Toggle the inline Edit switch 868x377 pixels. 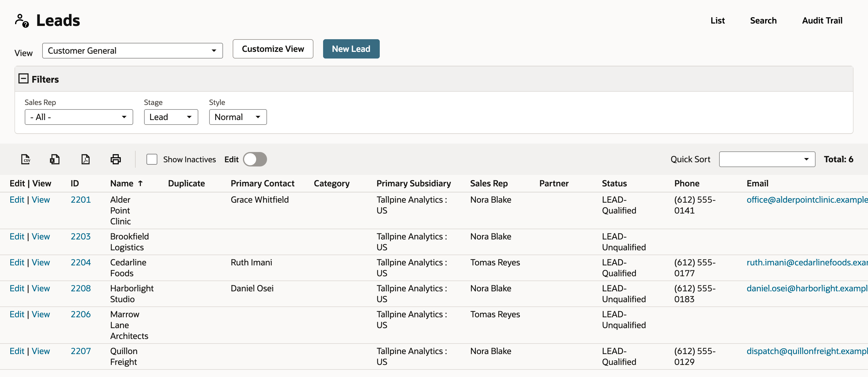pyautogui.click(x=255, y=159)
